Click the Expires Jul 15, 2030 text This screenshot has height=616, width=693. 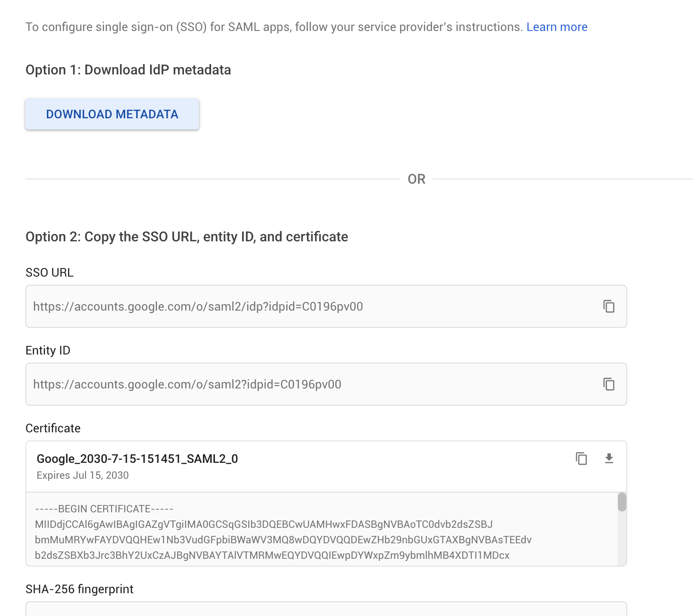83,475
